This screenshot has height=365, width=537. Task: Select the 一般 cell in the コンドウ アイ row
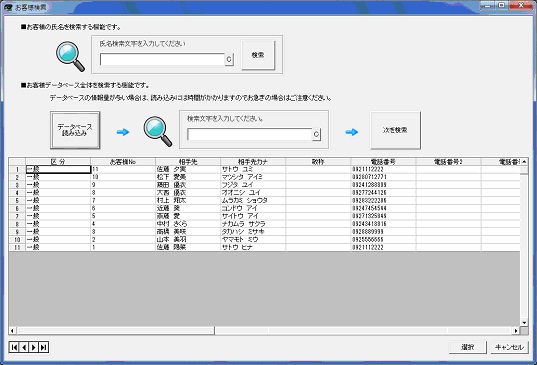[58, 208]
